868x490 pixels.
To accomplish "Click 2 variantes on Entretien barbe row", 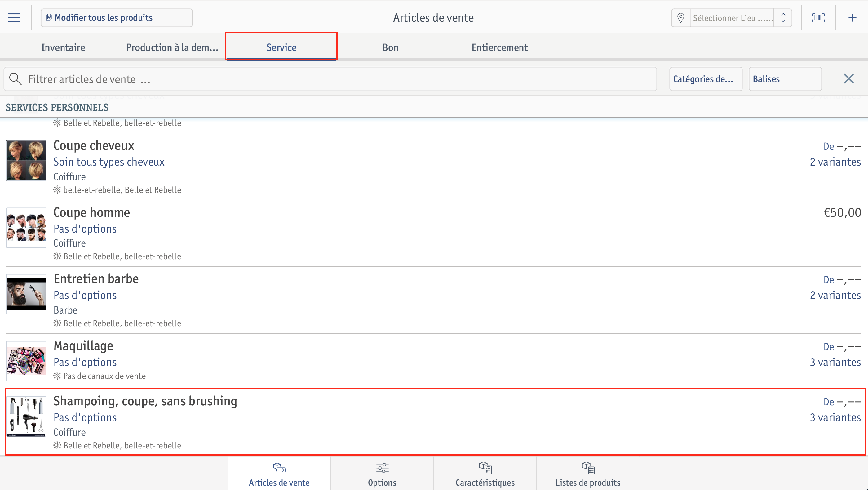I will click(x=835, y=295).
